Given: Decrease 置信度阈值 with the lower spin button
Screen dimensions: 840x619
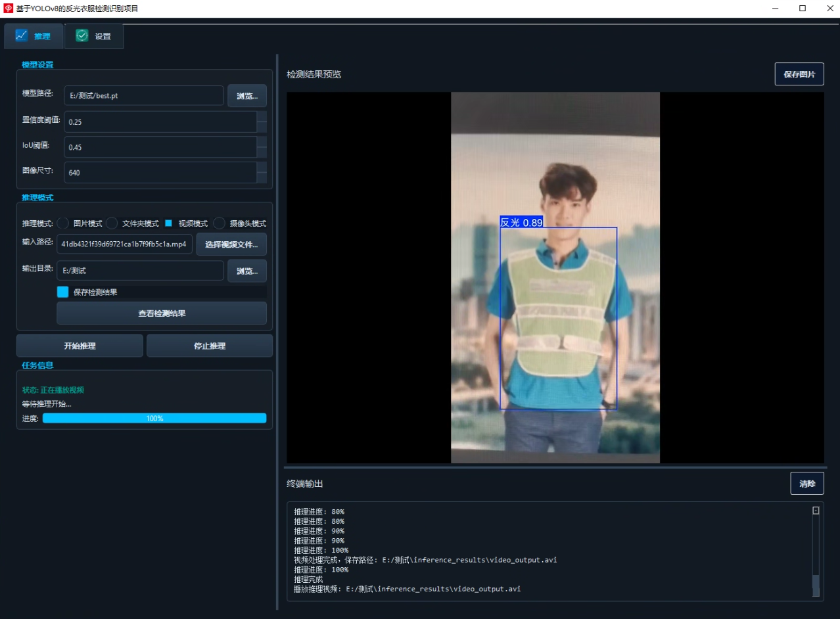Looking at the screenshot, I should 262,127.
